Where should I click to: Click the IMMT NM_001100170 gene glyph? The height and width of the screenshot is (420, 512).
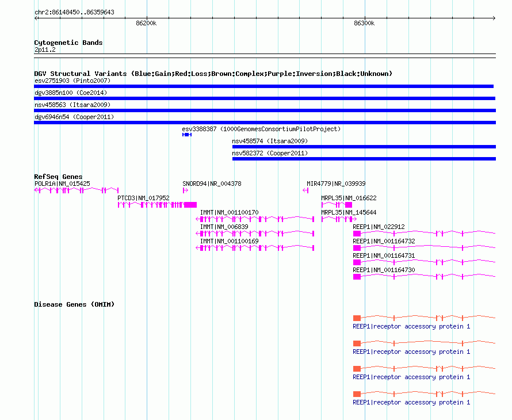pos(255,219)
